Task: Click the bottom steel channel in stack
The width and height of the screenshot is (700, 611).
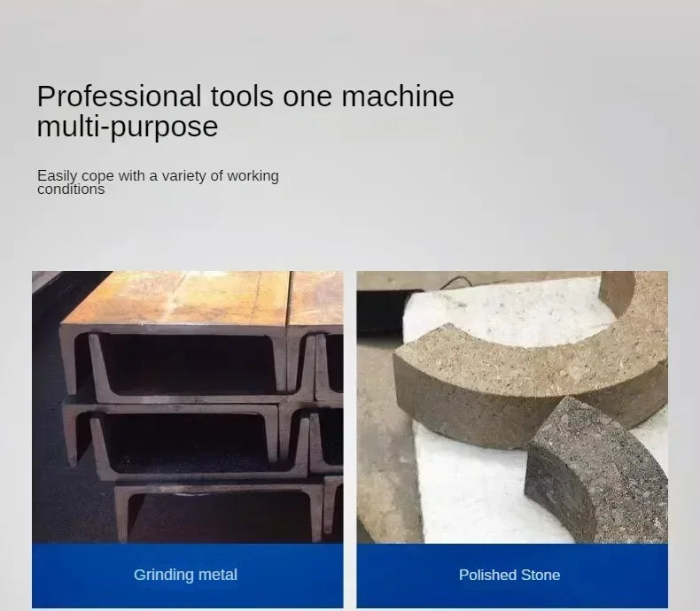Action: pyautogui.click(x=219, y=513)
